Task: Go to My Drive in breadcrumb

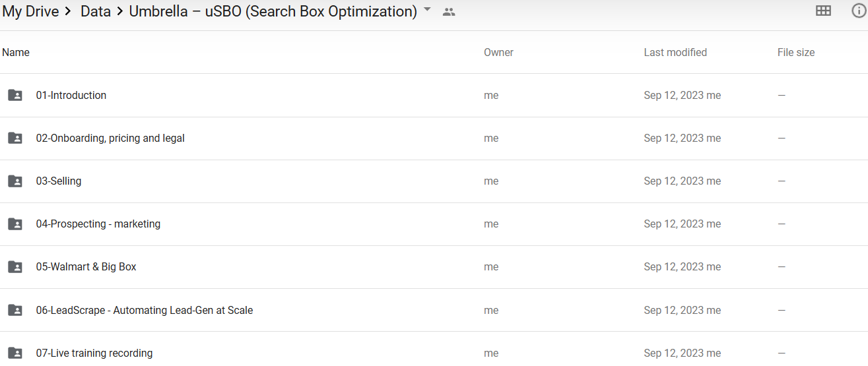Action: [30, 11]
